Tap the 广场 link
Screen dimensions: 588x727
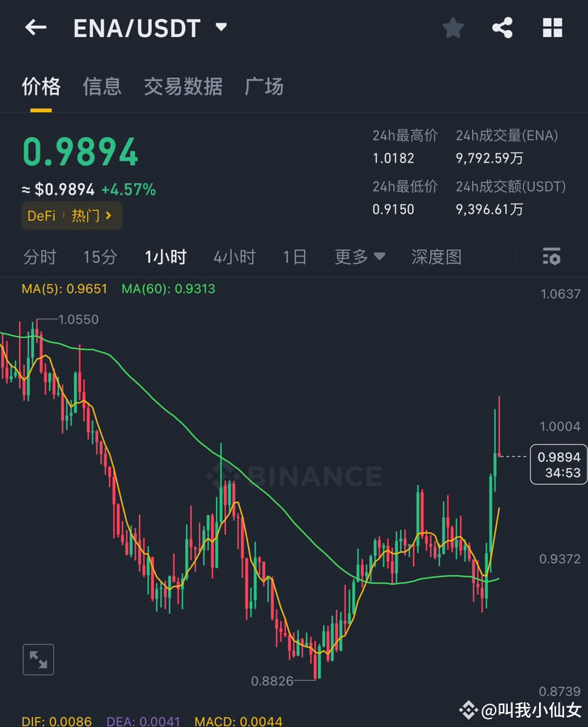coord(263,87)
